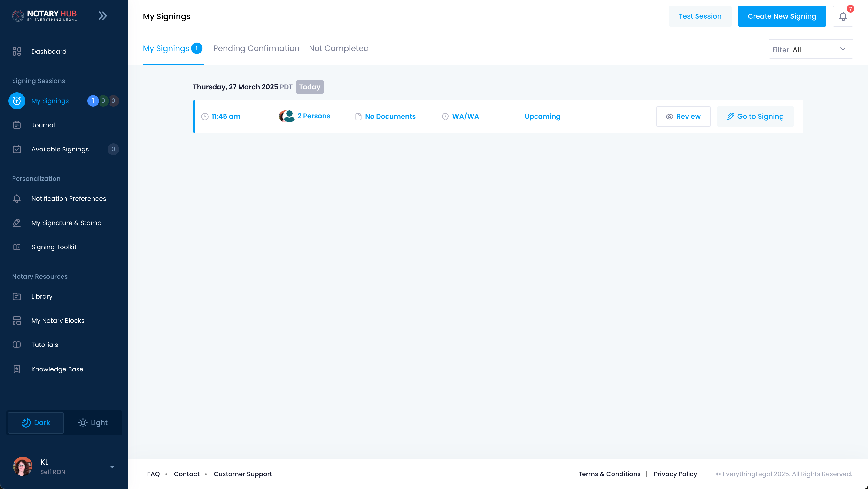Click the Signing Toolkit book icon
Screen dimensions: 868x489
click(17, 247)
